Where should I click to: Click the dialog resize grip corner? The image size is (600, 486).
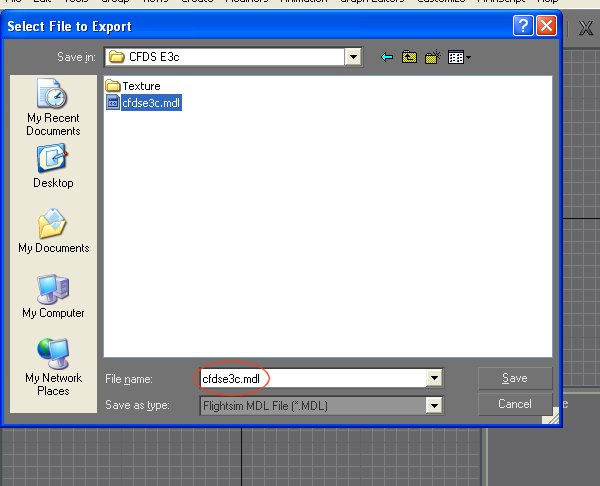pos(552,420)
